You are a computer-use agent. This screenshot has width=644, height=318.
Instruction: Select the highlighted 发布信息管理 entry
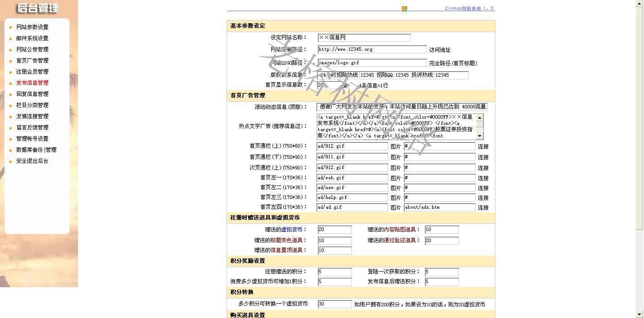pos(32,83)
